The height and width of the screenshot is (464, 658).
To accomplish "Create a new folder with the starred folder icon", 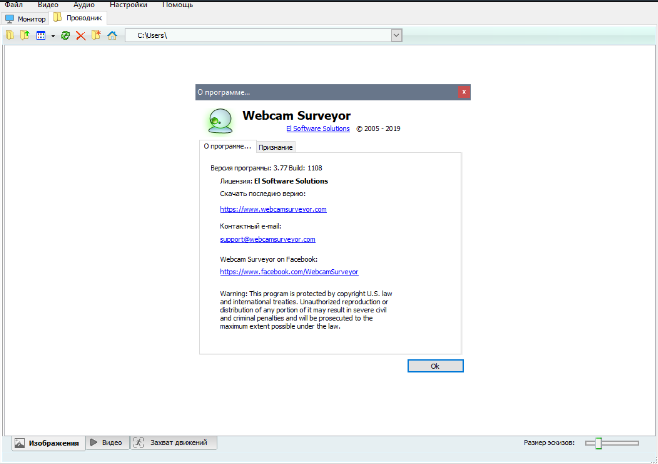I will click(x=96, y=35).
